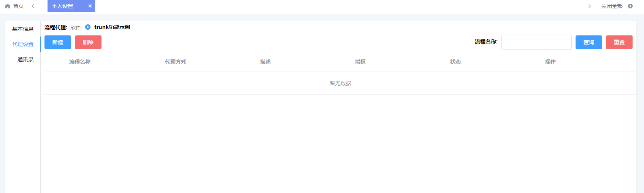
Task: Click the home icon in tab bar
Action: pyautogui.click(x=8, y=6)
